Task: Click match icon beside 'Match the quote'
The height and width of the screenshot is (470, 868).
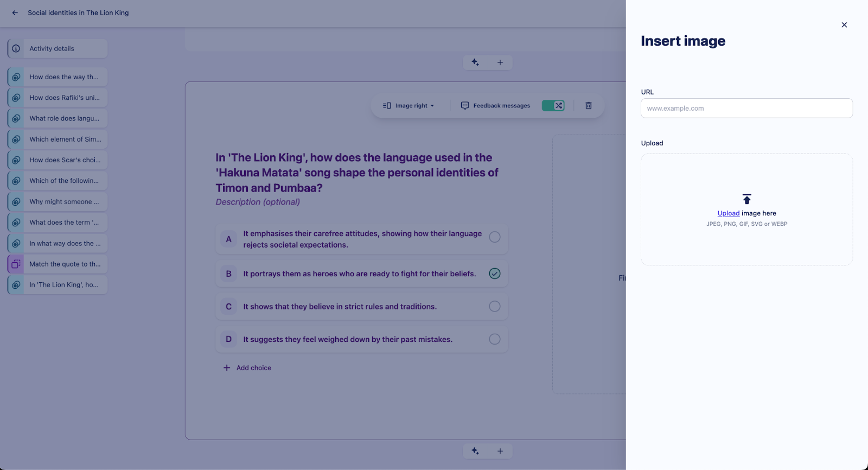Action: tap(16, 264)
